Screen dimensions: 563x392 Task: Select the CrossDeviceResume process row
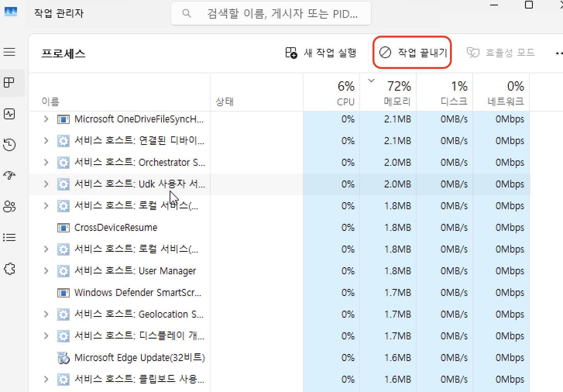(x=115, y=227)
